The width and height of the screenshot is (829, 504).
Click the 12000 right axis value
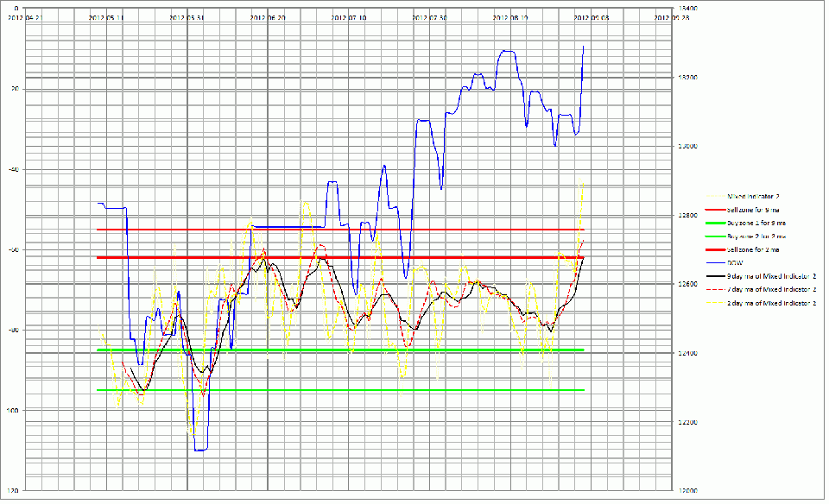[x=687, y=491]
